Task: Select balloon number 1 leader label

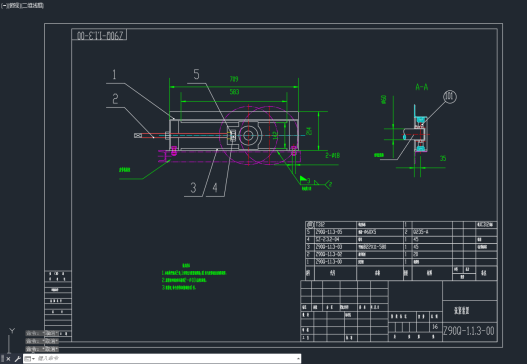Action: (x=114, y=74)
